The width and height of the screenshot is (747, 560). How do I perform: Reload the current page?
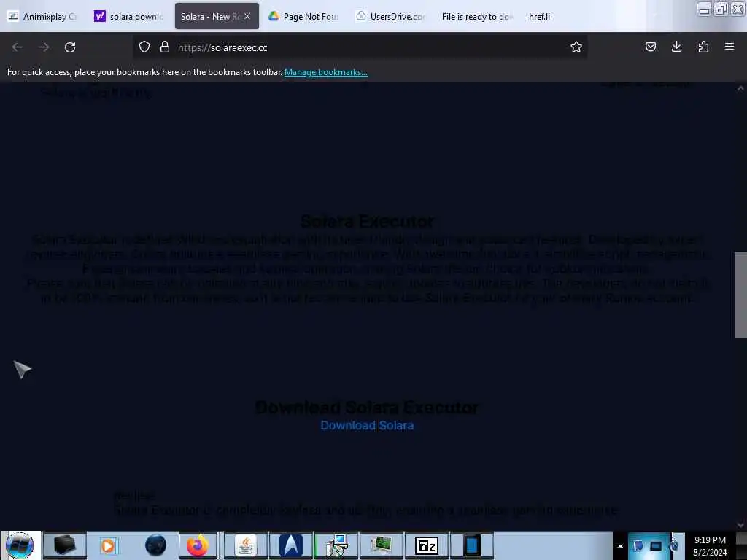70,47
